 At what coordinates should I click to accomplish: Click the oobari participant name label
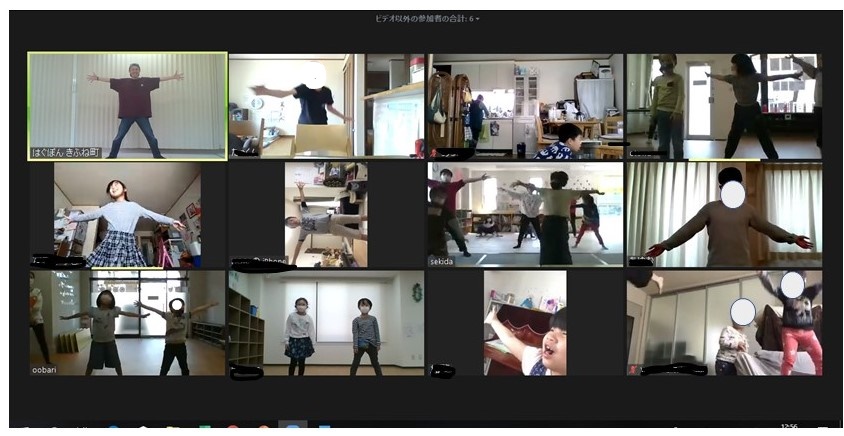(x=44, y=370)
